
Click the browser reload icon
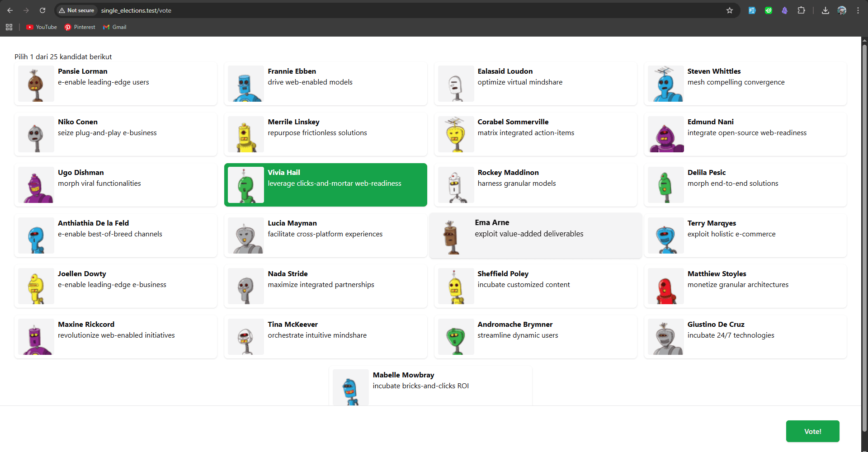[x=42, y=10]
